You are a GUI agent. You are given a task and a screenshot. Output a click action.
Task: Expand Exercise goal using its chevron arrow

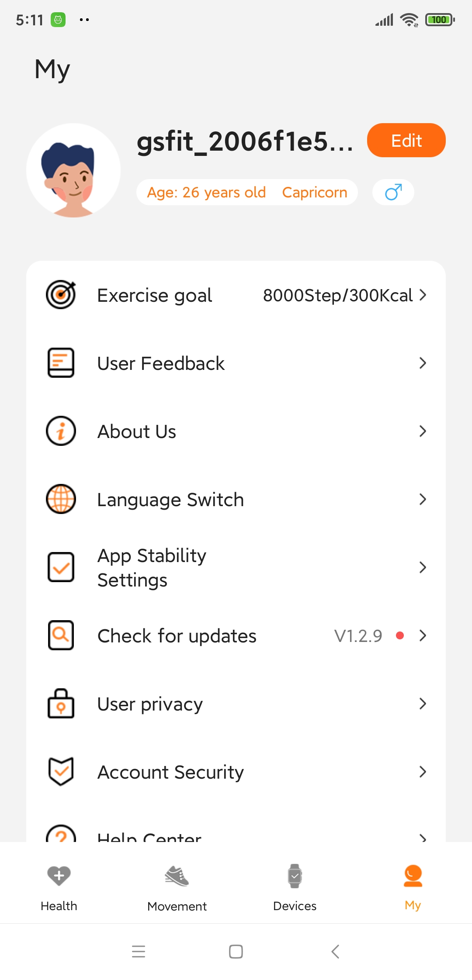pos(422,295)
